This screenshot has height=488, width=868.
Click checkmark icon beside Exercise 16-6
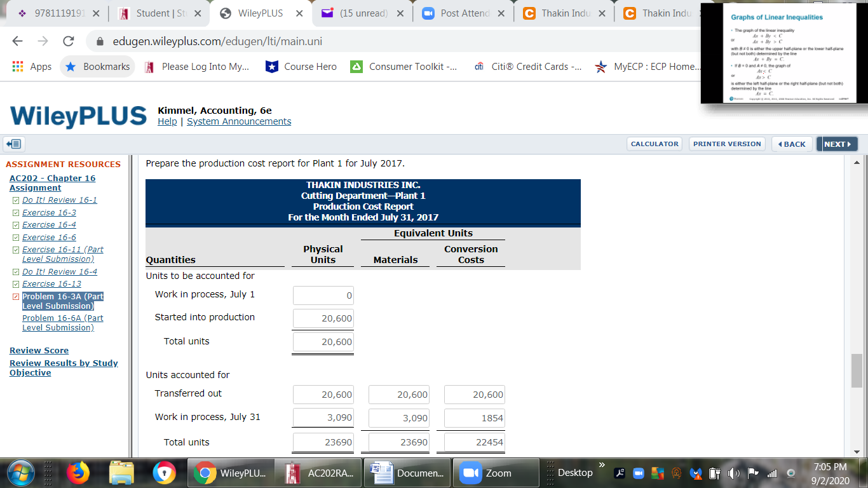[x=16, y=238]
